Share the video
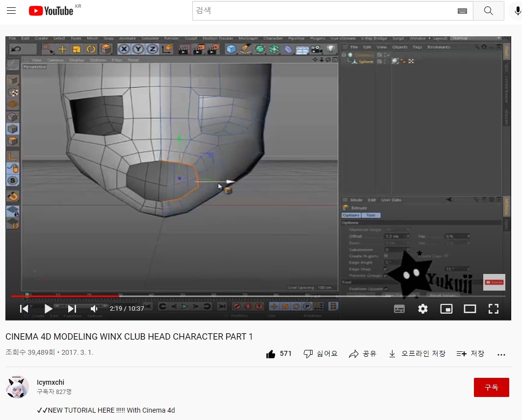522x420 pixels. (x=363, y=353)
